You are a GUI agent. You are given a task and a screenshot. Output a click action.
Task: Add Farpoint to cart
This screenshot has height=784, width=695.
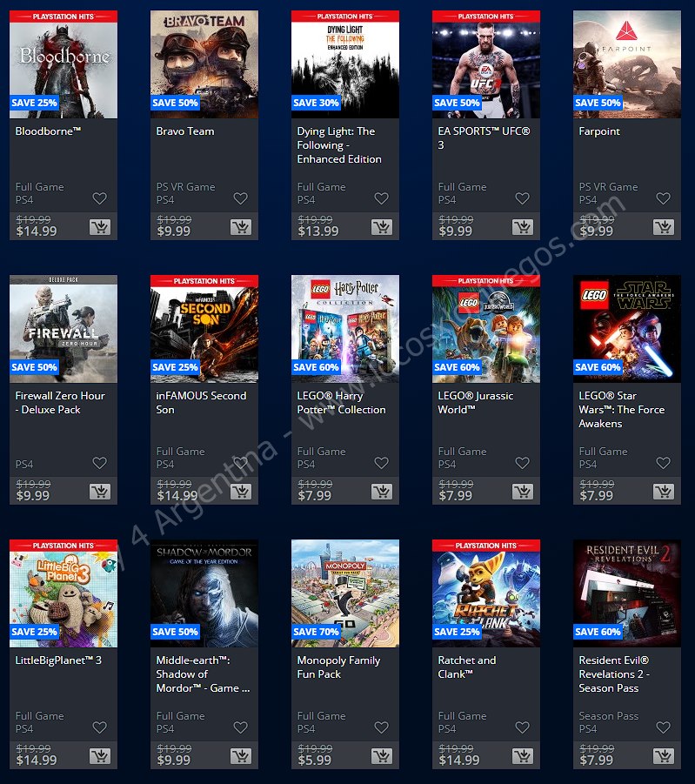click(x=664, y=227)
